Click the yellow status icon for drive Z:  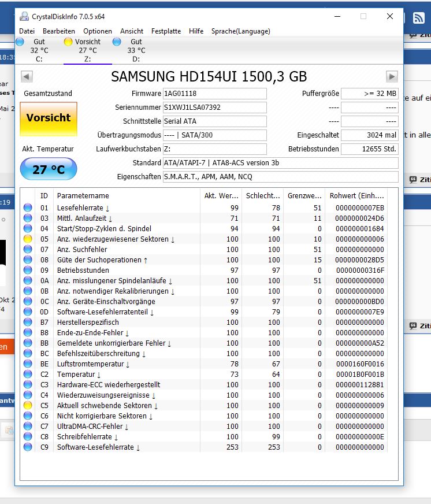[x=68, y=42]
